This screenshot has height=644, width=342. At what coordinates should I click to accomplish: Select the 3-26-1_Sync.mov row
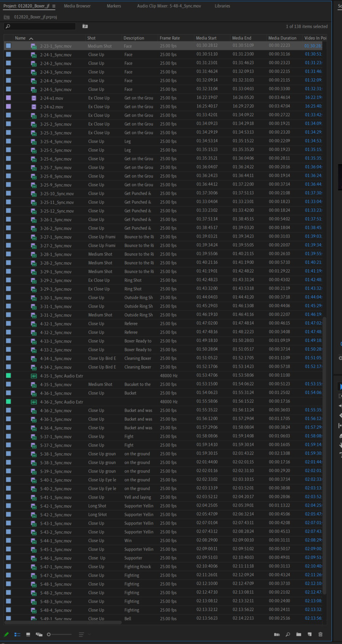[x=163, y=219]
